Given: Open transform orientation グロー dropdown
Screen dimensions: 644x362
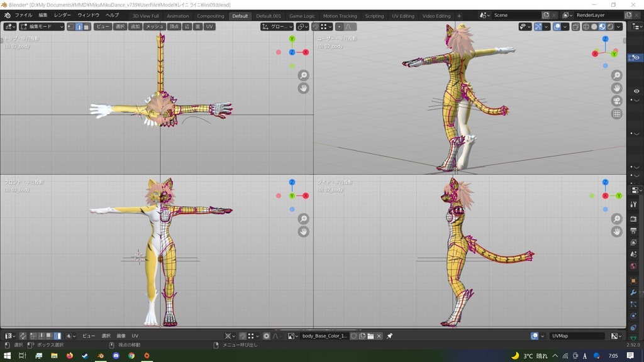Looking at the screenshot, I should (277, 26).
